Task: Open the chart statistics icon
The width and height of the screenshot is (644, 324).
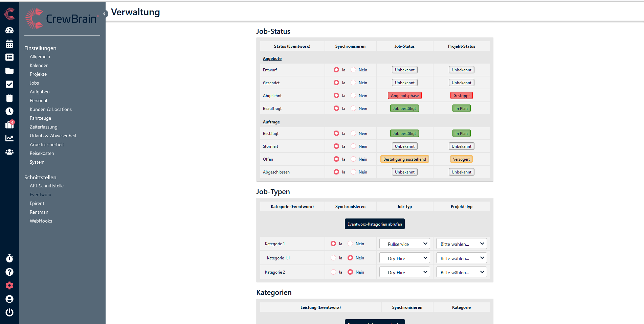Action: (x=9, y=138)
